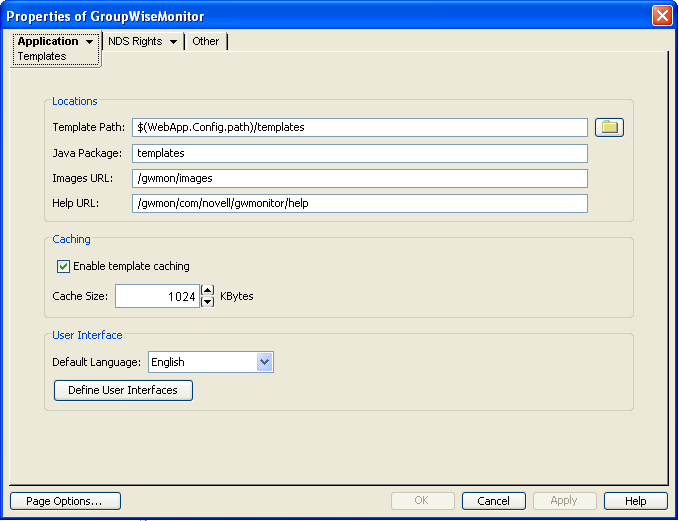The width and height of the screenshot is (679, 521).
Task: Increase cache size with up arrow
Action: point(208,290)
